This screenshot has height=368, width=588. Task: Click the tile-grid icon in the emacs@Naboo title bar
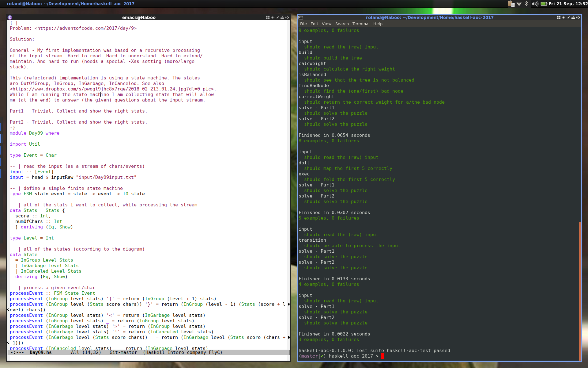click(268, 17)
